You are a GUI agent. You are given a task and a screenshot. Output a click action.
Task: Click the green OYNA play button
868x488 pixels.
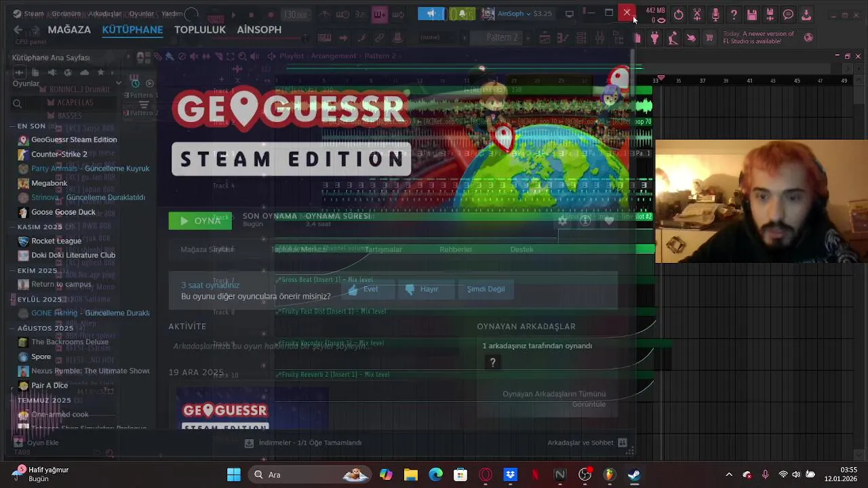click(200, 221)
